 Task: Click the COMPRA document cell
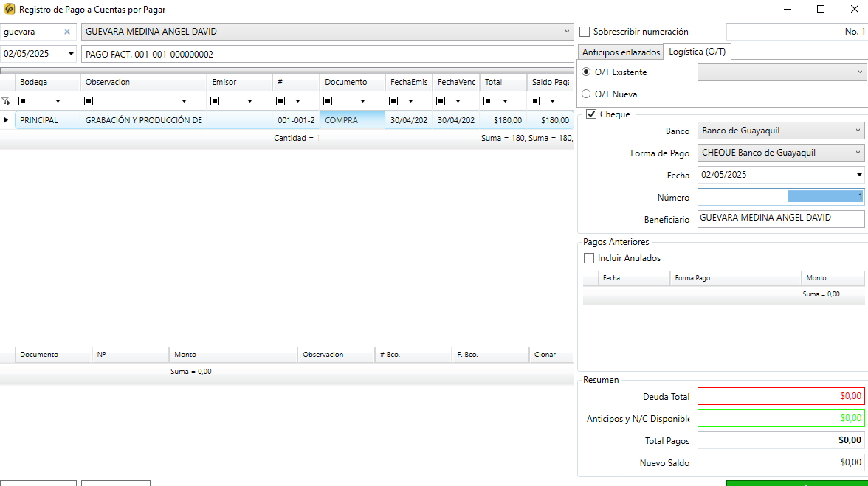pyautogui.click(x=352, y=120)
